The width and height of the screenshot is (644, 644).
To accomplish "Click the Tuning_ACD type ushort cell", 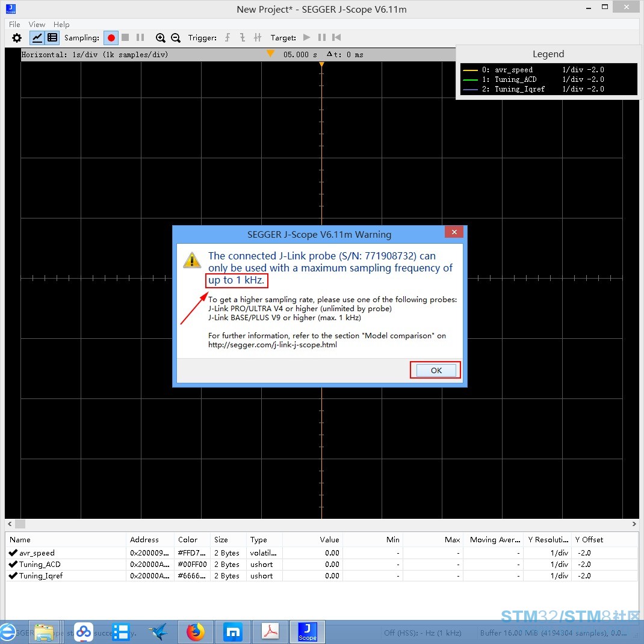I will pyautogui.click(x=264, y=565).
